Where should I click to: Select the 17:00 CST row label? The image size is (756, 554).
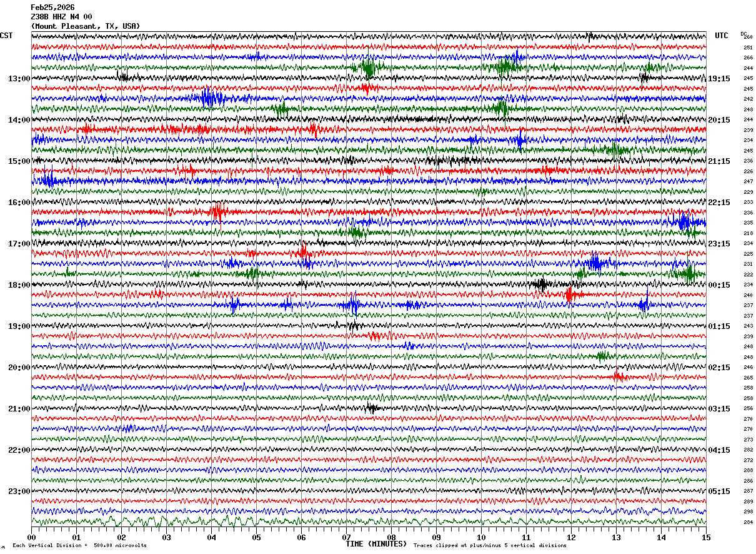[x=19, y=244]
